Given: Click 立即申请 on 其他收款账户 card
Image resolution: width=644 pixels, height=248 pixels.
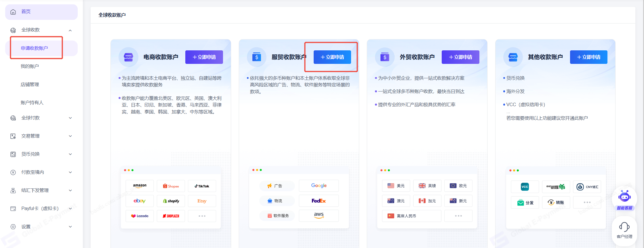Looking at the screenshot, I should (588, 57).
